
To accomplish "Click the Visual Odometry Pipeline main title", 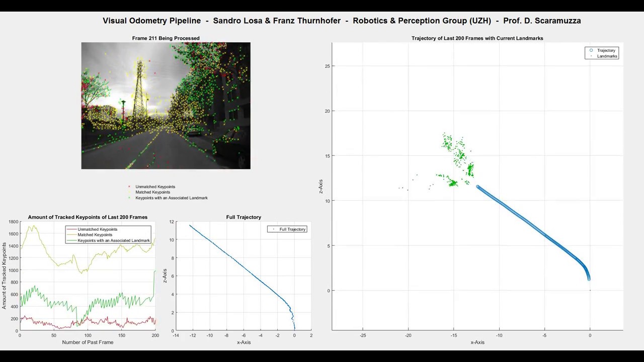I will [x=342, y=21].
